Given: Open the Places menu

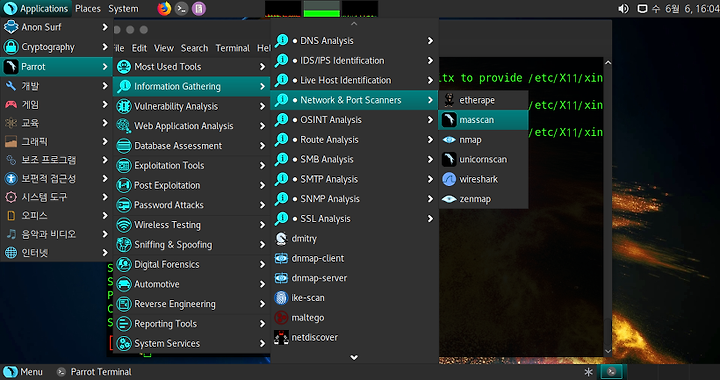Looking at the screenshot, I should click(x=88, y=9).
